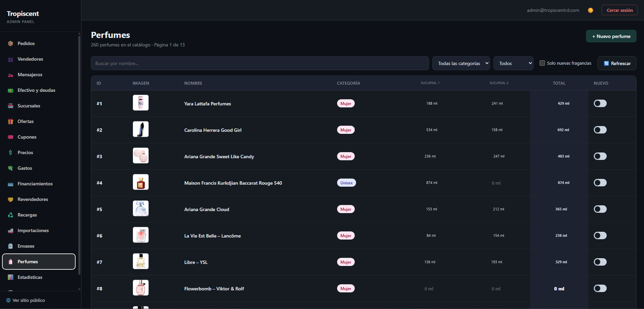Check the Solo nuevas fragancias checkbox
The width and height of the screenshot is (644, 309).
[x=542, y=63]
